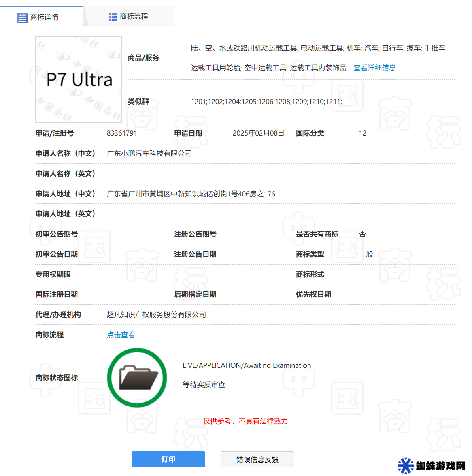Click the 类似群 field label
This screenshot has height=476, width=472.
tap(138, 102)
